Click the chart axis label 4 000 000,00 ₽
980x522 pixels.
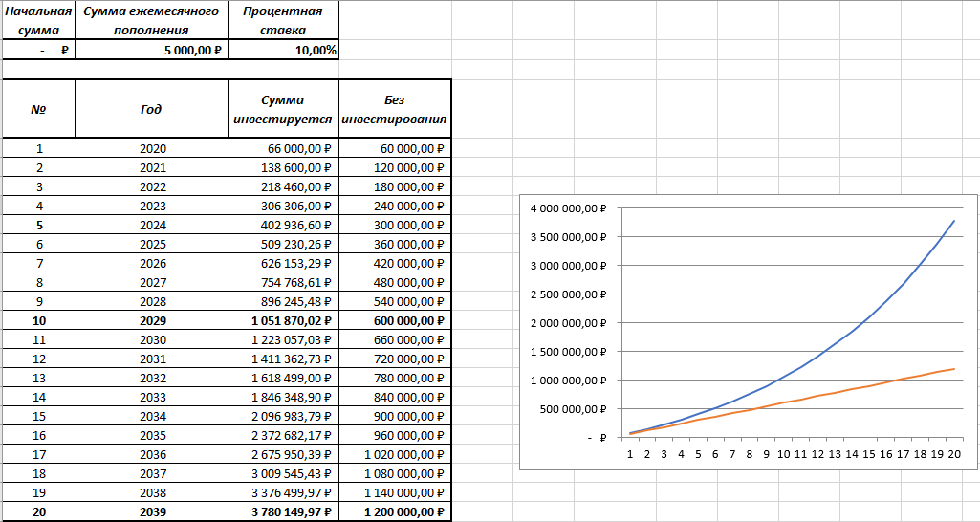569,208
